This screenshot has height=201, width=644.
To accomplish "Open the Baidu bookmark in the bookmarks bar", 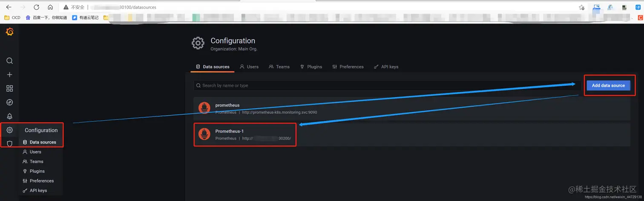I will click(x=46, y=17).
